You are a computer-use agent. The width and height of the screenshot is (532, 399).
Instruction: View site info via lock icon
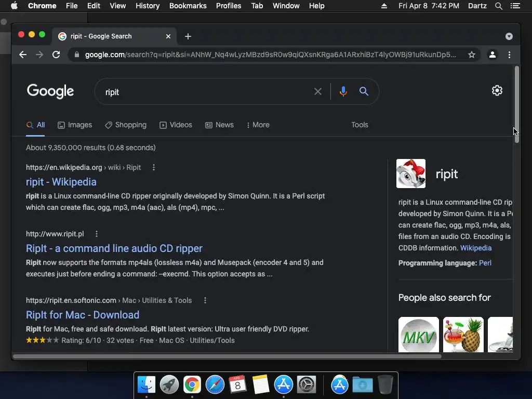coord(77,55)
